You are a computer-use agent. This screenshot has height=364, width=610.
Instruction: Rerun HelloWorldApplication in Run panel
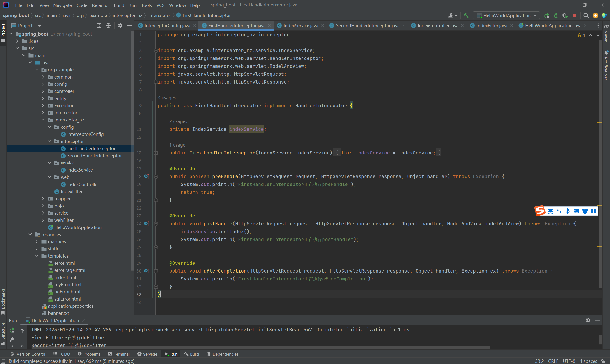coord(12,330)
